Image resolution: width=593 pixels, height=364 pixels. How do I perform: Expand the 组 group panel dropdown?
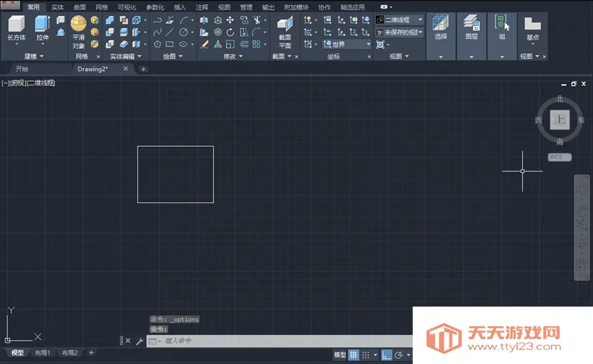pyautogui.click(x=502, y=57)
